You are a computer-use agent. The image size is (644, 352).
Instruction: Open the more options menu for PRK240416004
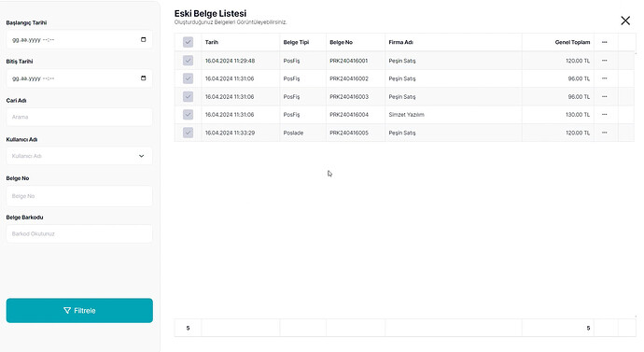tap(604, 114)
